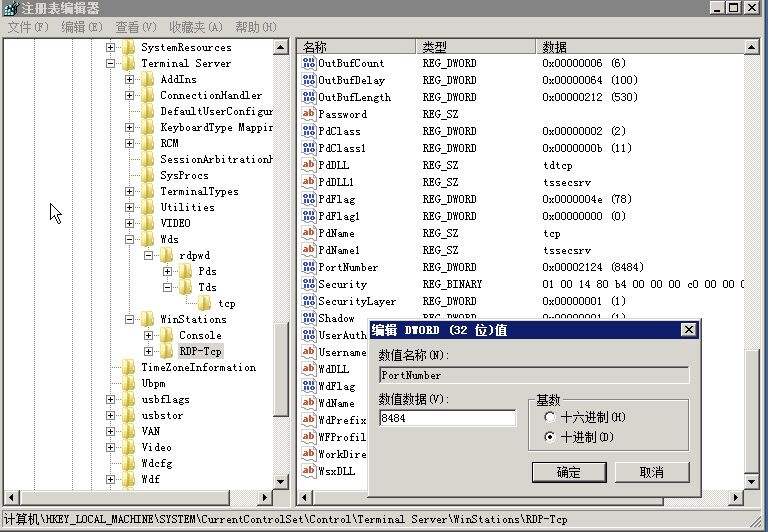Click the 取消 (Cancel) button
Screen dimensions: 768x532
pos(651,472)
